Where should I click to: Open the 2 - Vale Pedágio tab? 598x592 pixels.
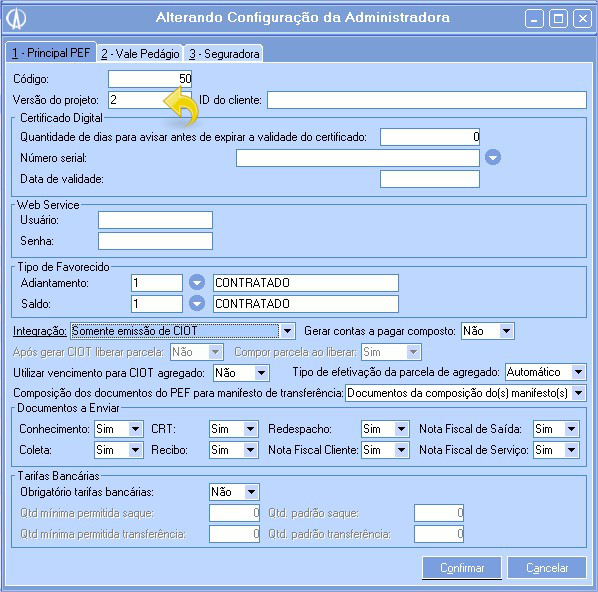[140, 54]
